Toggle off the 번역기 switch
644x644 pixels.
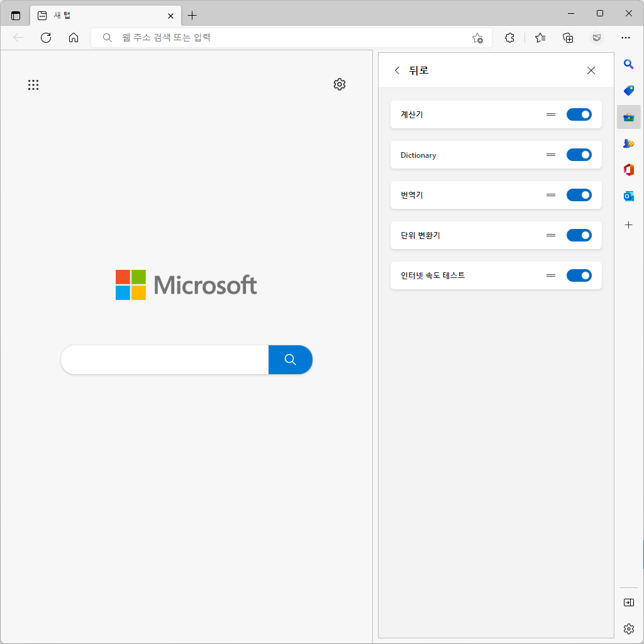coord(579,195)
